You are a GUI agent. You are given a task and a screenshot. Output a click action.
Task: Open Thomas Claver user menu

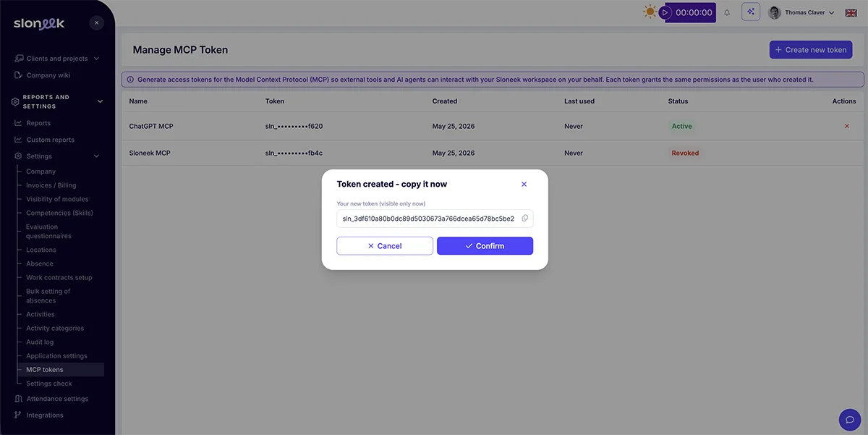801,12
